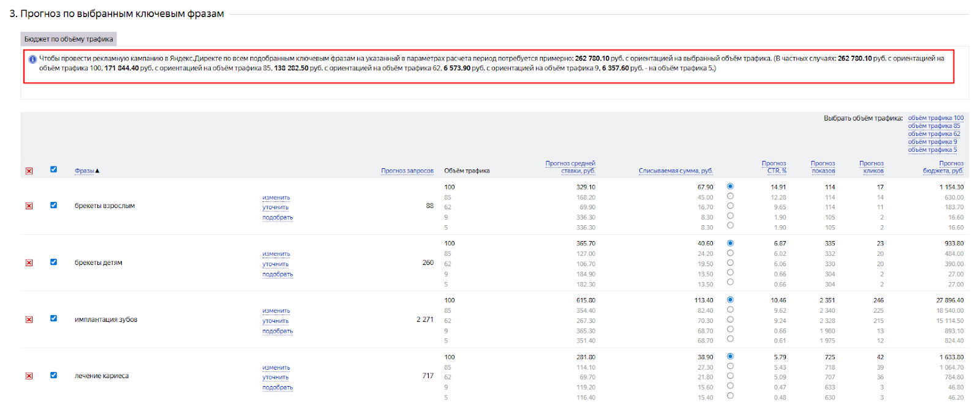The width and height of the screenshot is (980, 402).
Task: Remove the phrase брекеты взрослым with red X
Action: point(29,206)
